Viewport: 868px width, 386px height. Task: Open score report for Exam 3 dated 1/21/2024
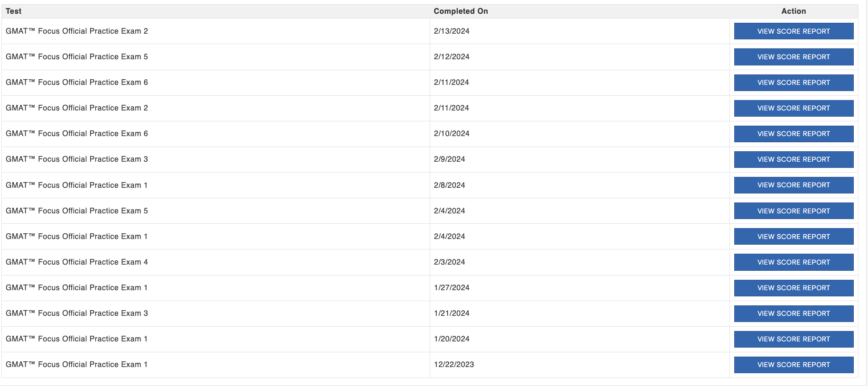(x=794, y=313)
